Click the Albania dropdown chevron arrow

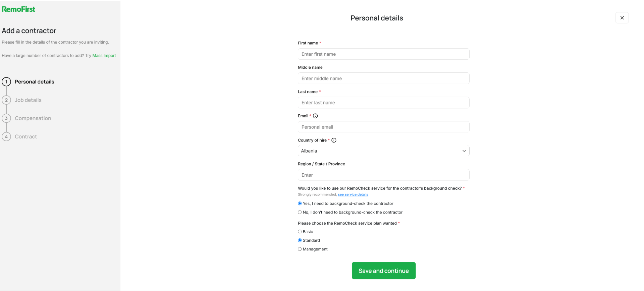(x=464, y=151)
